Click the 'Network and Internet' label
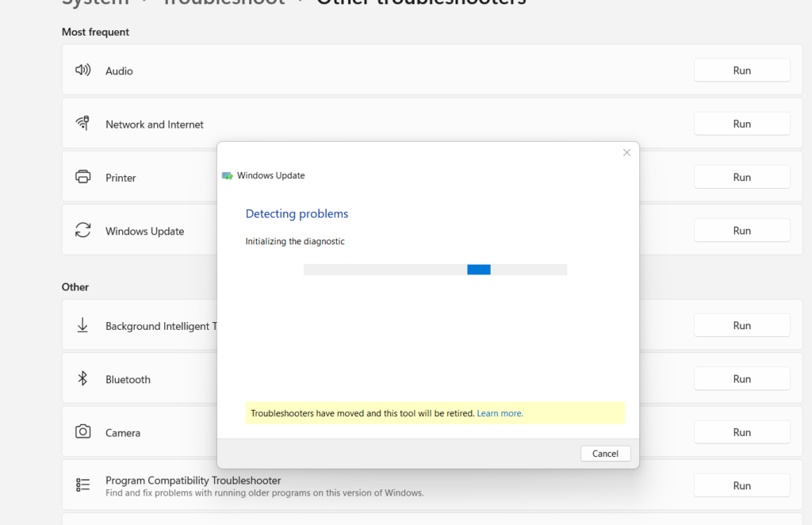Image resolution: width=812 pixels, height=525 pixels. coord(155,125)
